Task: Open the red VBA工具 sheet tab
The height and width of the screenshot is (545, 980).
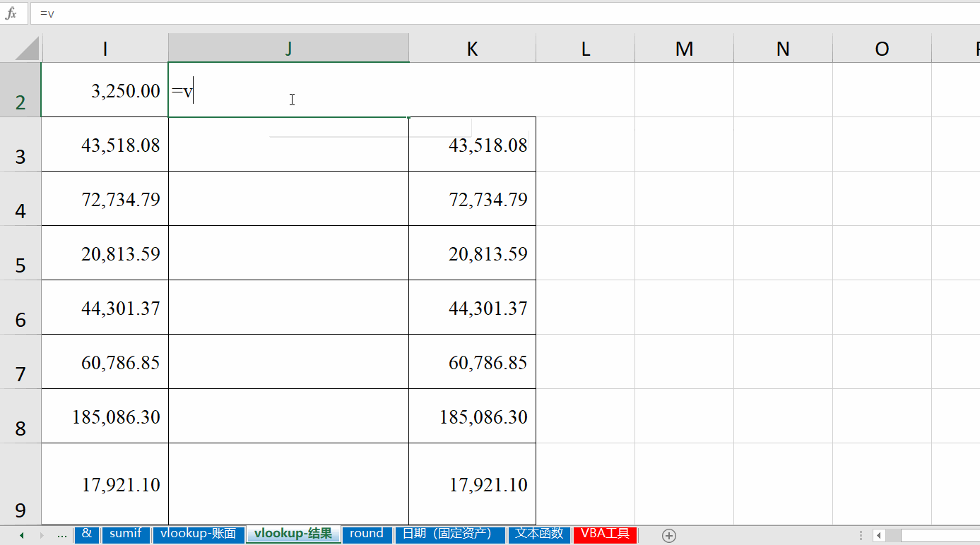Action: [605, 534]
